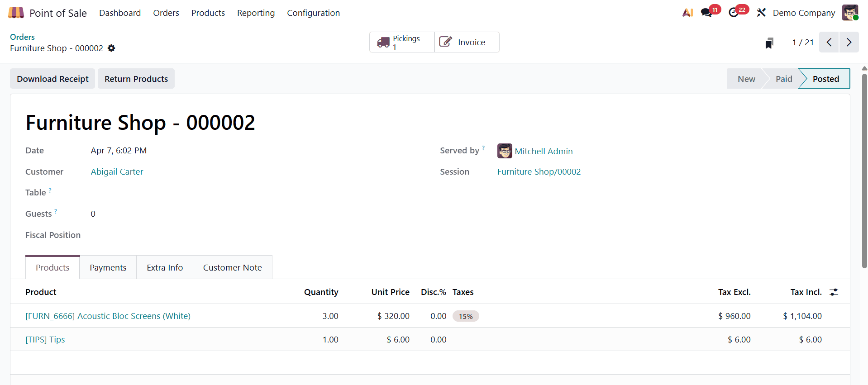Screen dimensions: 868x385
Task: Open customer Abigail Carter
Action: (x=117, y=171)
